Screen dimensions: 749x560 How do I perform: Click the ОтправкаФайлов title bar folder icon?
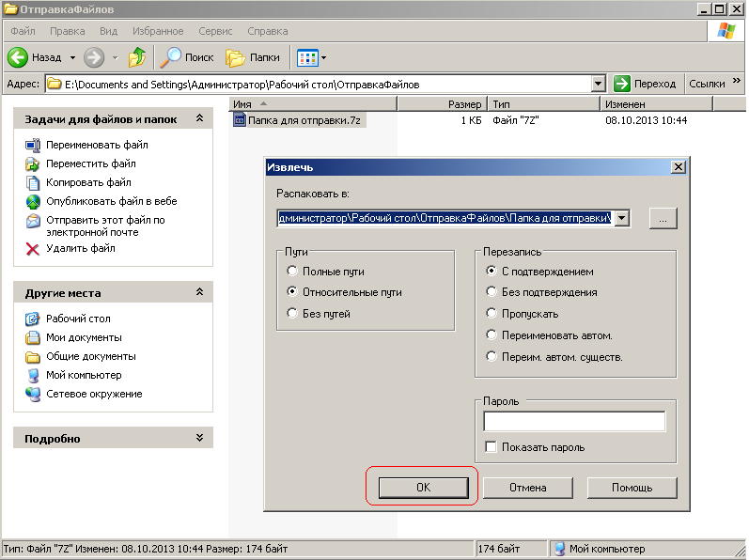(10, 8)
